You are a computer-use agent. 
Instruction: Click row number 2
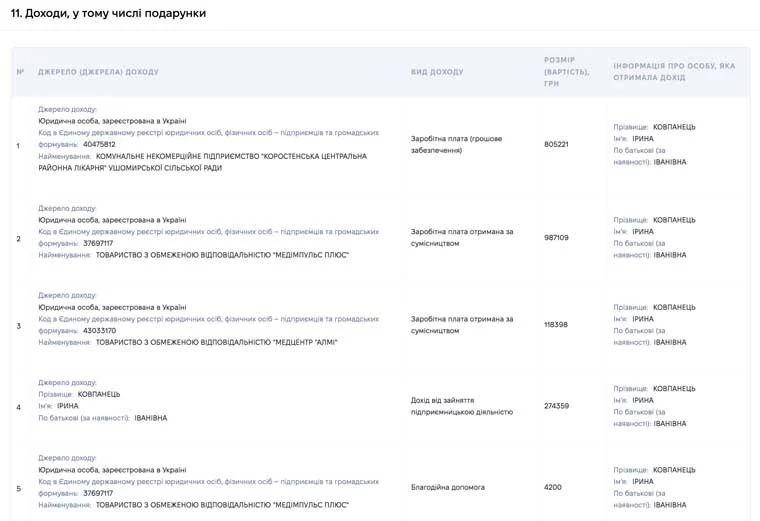tap(19, 239)
